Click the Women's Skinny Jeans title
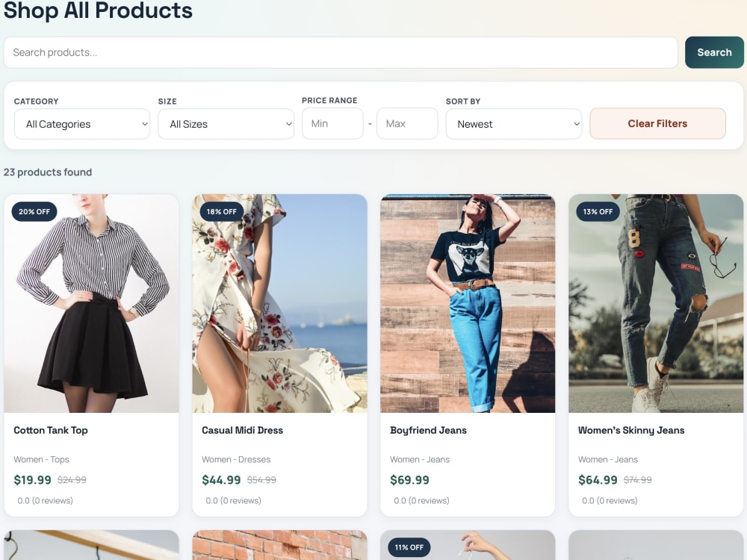The image size is (747, 560). coord(631,431)
